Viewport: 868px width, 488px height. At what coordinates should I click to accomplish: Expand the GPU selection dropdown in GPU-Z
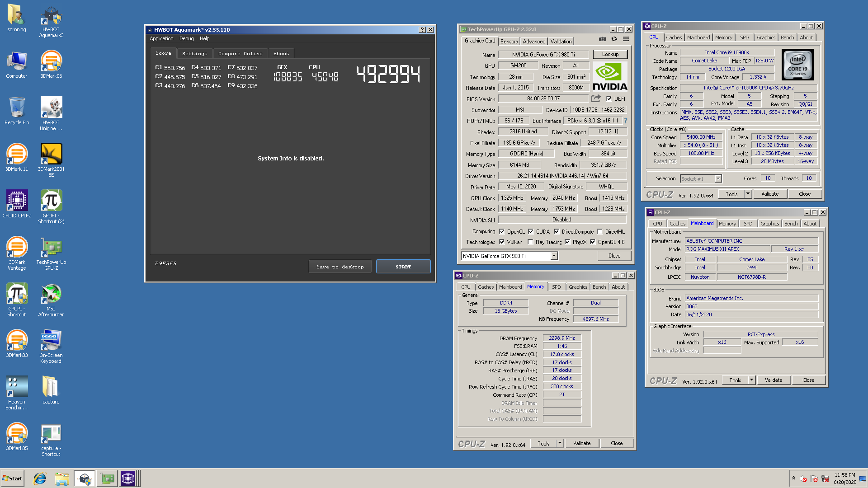coord(554,256)
